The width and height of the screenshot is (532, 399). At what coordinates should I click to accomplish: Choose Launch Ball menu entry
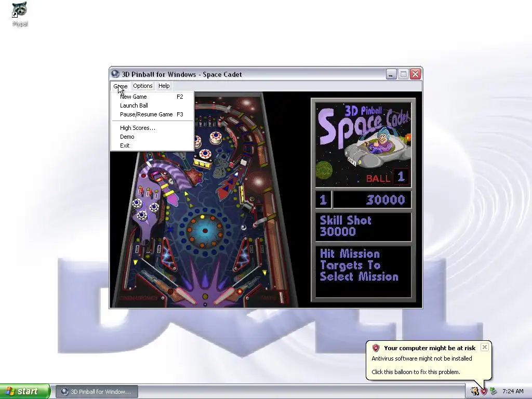[x=152, y=105]
